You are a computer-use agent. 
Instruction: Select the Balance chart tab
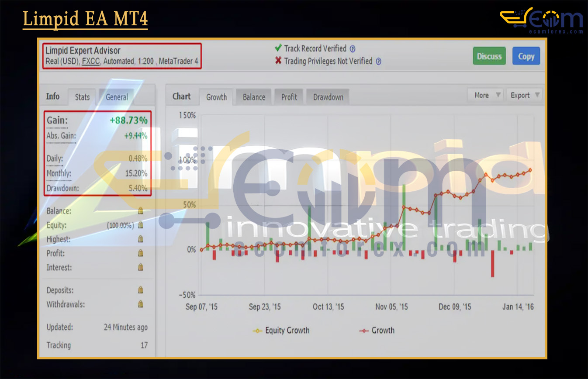[x=254, y=97]
